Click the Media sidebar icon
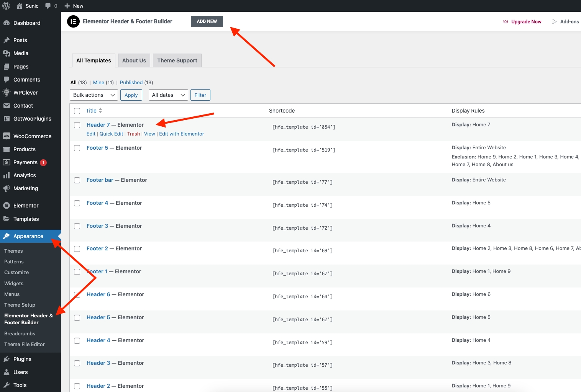Viewport: 581px width, 392px height. pyautogui.click(x=7, y=53)
